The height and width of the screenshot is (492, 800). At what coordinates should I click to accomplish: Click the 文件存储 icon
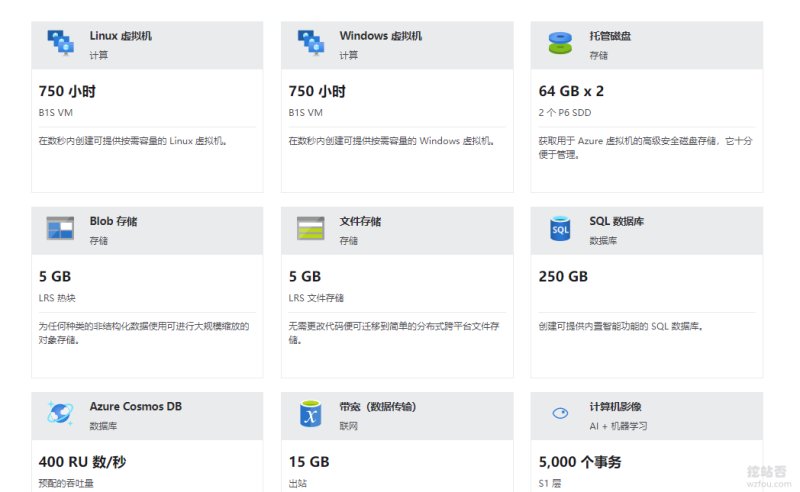(x=310, y=228)
